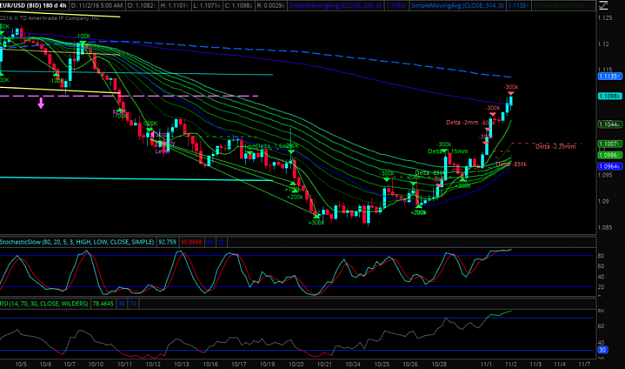Click the 10/24 date on time axis
This screenshot has width=625, height=369.
click(353, 364)
